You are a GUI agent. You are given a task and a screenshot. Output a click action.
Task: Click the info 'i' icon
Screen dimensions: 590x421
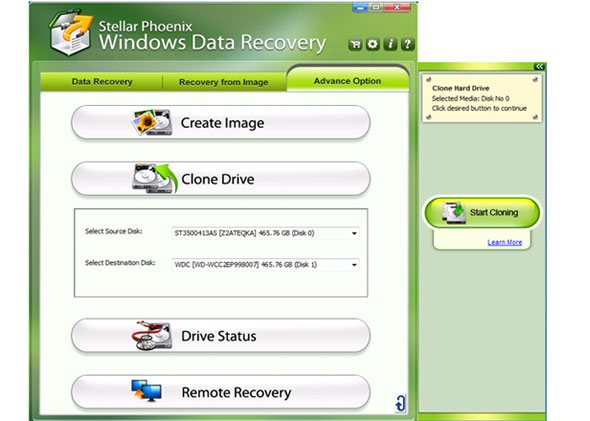(x=390, y=44)
